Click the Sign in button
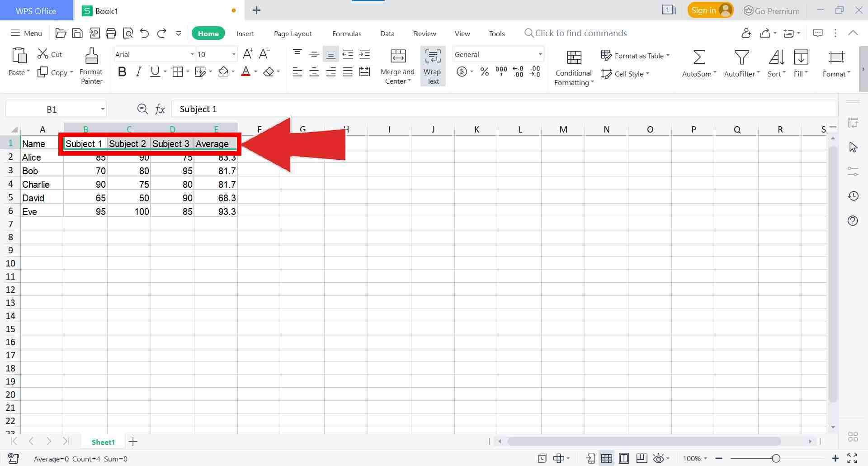Image resolution: width=868 pixels, height=466 pixels. pos(706,10)
